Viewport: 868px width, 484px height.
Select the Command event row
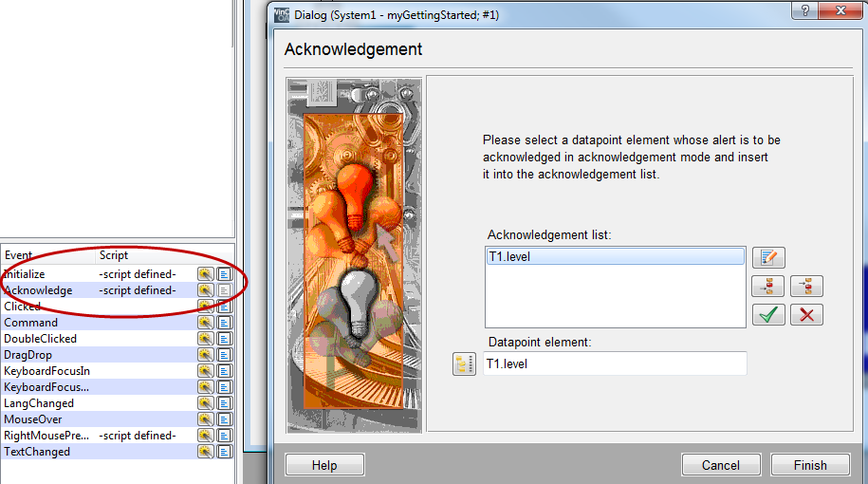click(x=118, y=323)
